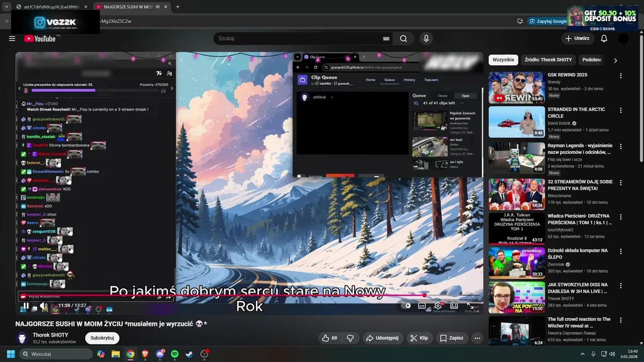Save video with Zapisz button
The width and height of the screenshot is (644, 362).
click(x=451, y=338)
